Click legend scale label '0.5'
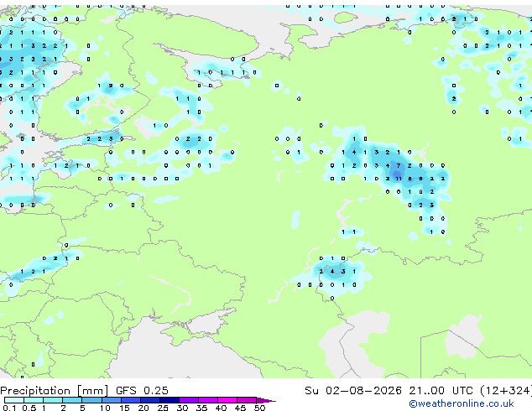Screen dimensions: 532x411 (29, 408)
